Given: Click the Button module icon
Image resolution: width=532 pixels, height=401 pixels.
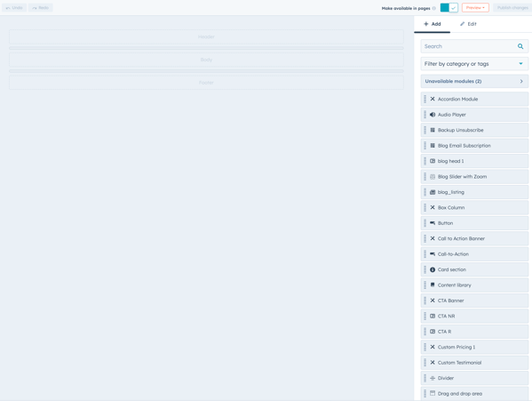Looking at the screenshot, I should (x=433, y=223).
